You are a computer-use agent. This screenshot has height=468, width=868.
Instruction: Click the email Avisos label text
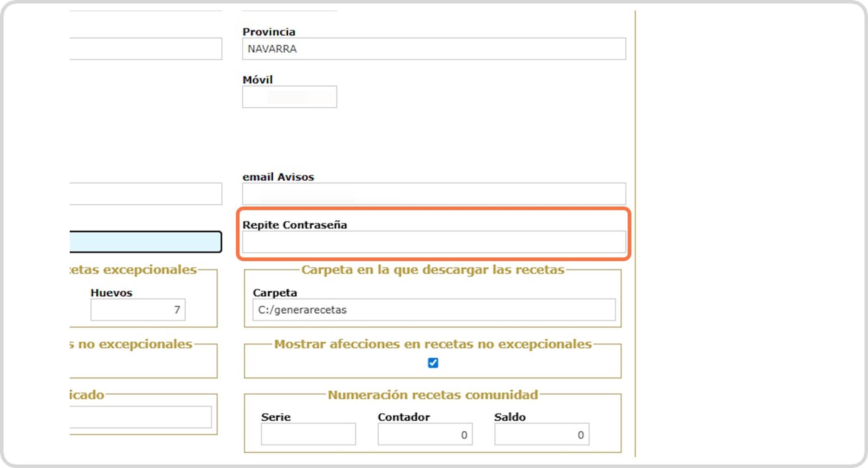coord(278,177)
